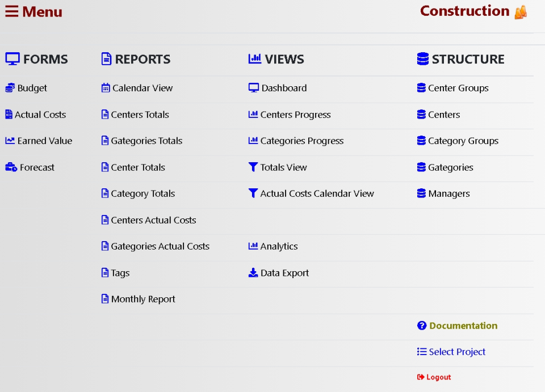Click the Budget coins icon
Viewport: 545px width, 392px height.
point(9,88)
